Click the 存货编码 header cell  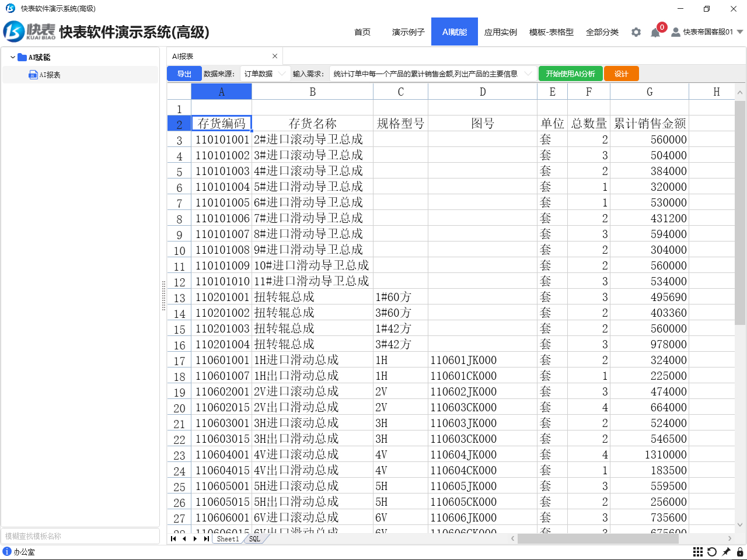pos(222,123)
